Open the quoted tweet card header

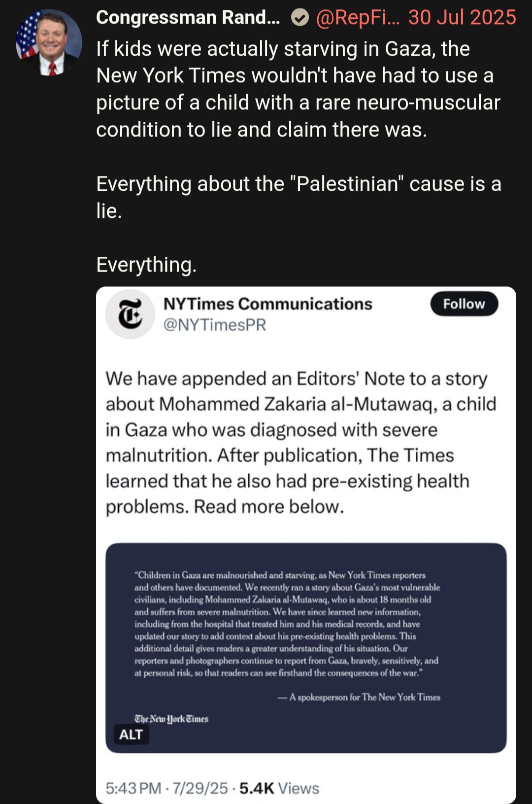(306, 314)
